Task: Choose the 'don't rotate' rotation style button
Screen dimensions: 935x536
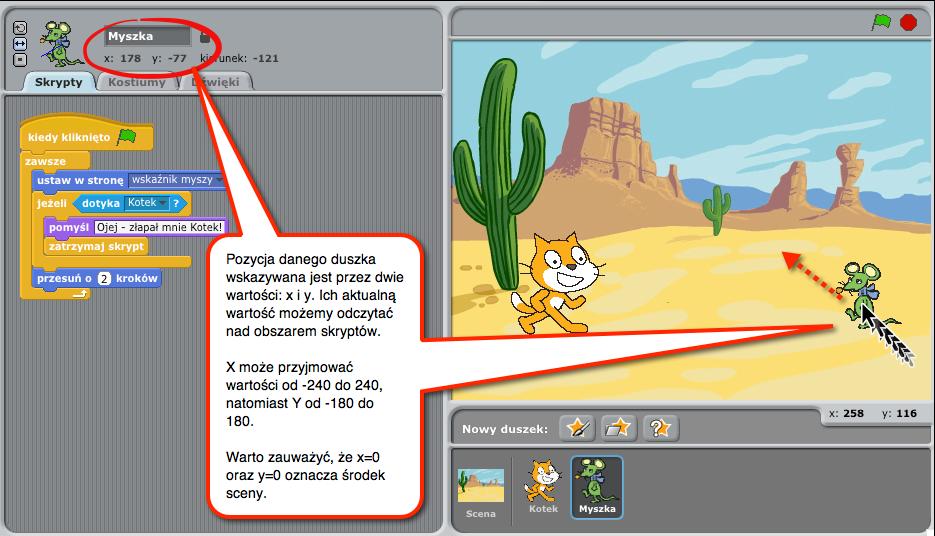Action: tap(20, 60)
